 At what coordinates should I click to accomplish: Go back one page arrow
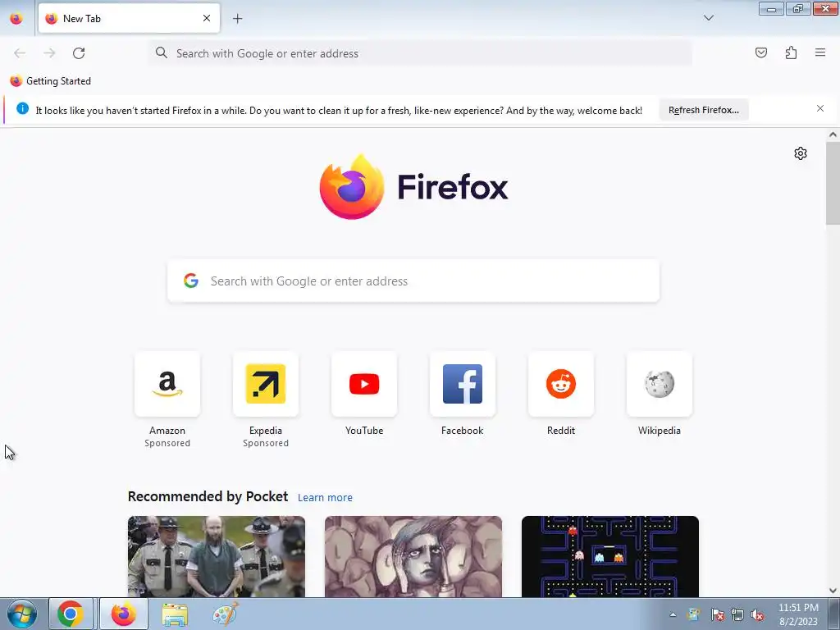(x=20, y=53)
